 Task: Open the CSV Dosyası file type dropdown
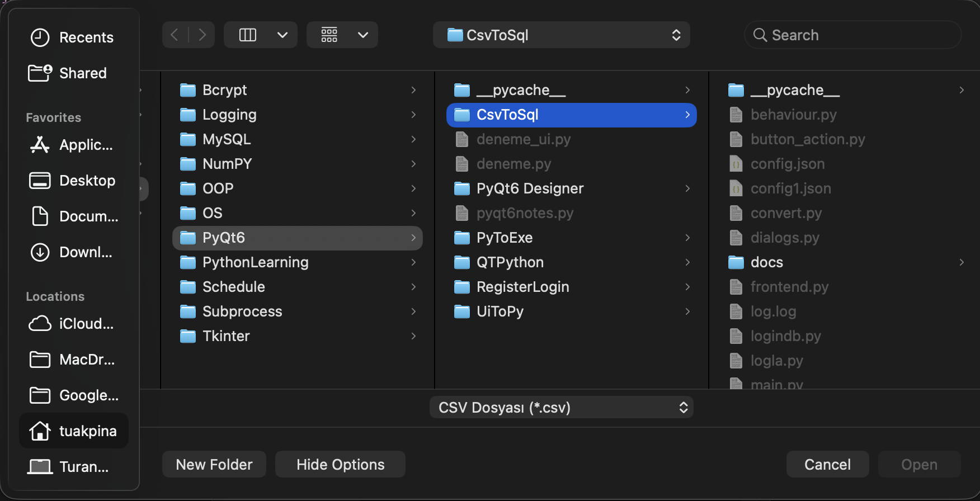point(561,407)
